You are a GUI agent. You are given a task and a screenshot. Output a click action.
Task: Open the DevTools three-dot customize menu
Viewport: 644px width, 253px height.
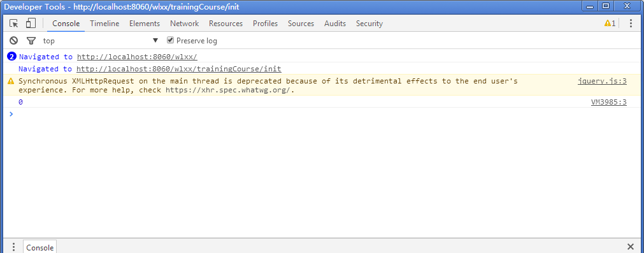pyautogui.click(x=631, y=24)
